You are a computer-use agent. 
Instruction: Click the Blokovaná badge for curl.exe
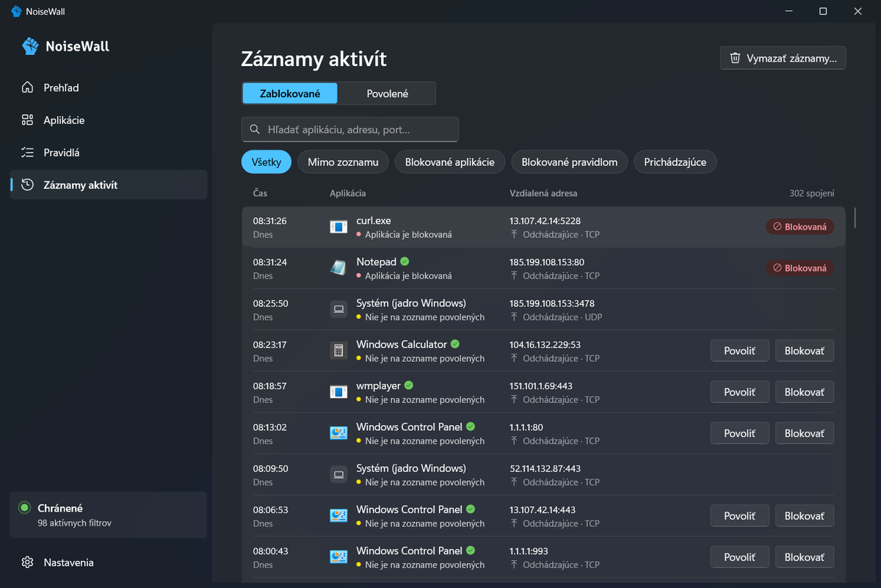(x=800, y=227)
